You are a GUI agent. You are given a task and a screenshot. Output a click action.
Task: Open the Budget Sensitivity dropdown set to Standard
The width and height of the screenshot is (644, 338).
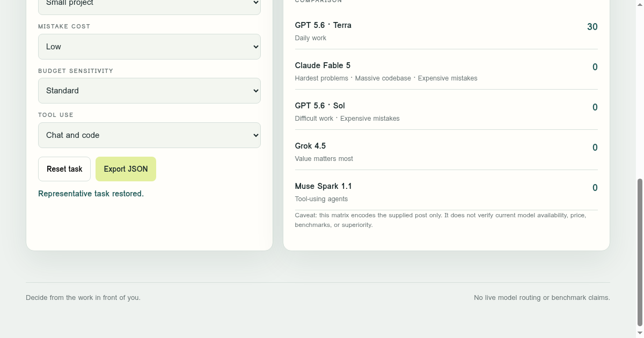(x=149, y=91)
